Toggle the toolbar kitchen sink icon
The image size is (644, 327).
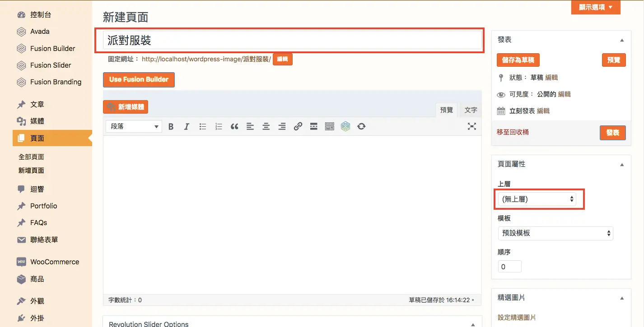(x=329, y=127)
